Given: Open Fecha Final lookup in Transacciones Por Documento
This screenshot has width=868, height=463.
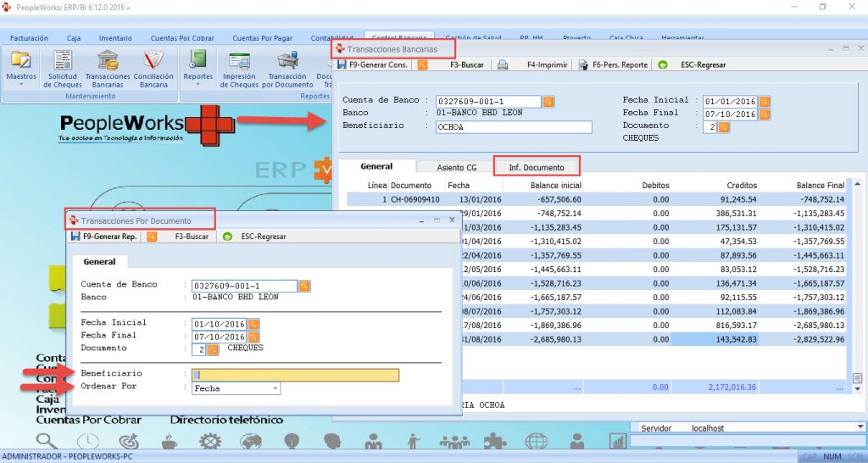Looking at the screenshot, I should pos(253,337).
